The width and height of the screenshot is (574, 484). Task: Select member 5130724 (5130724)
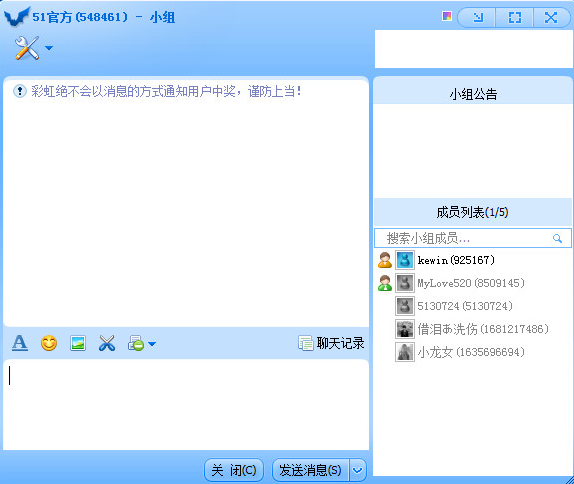[x=472, y=306]
